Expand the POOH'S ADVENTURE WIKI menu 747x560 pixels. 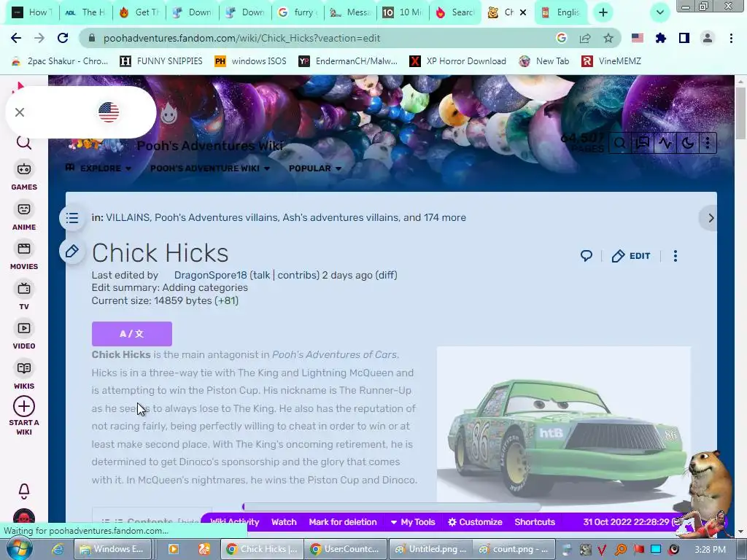coord(210,168)
